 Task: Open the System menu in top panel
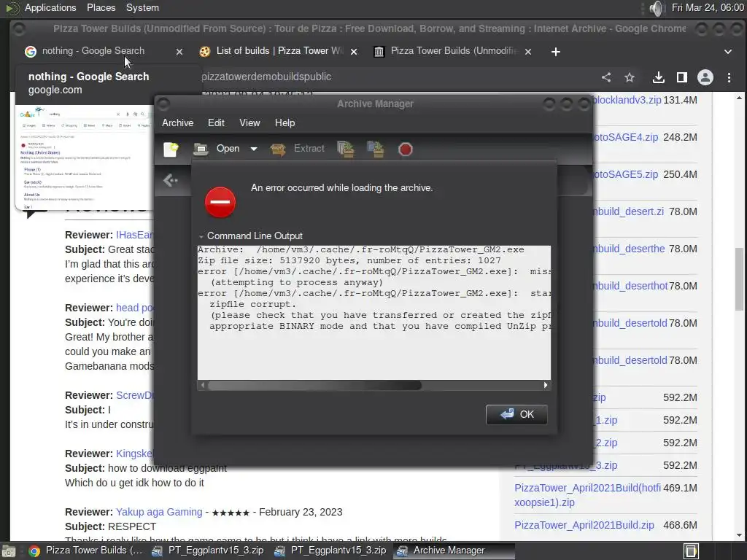(142, 7)
